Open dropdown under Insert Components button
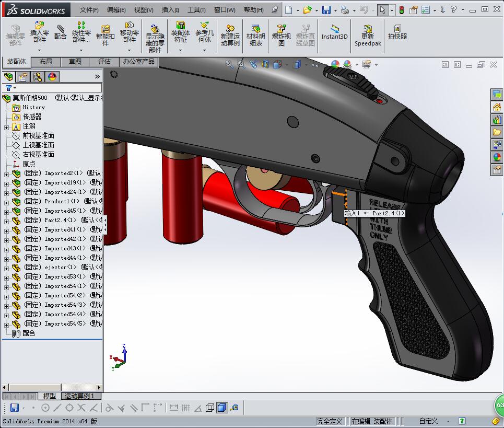Viewport: 504px width, 428px height. coord(40,50)
